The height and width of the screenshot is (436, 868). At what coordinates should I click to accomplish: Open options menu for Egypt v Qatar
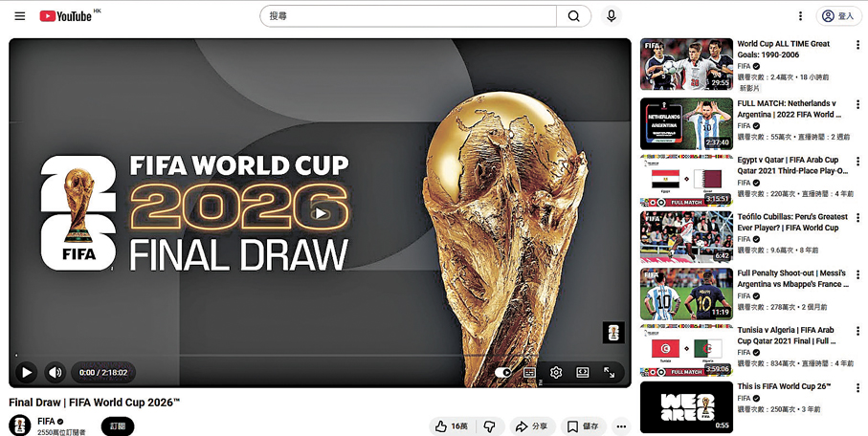tap(857, 161)
